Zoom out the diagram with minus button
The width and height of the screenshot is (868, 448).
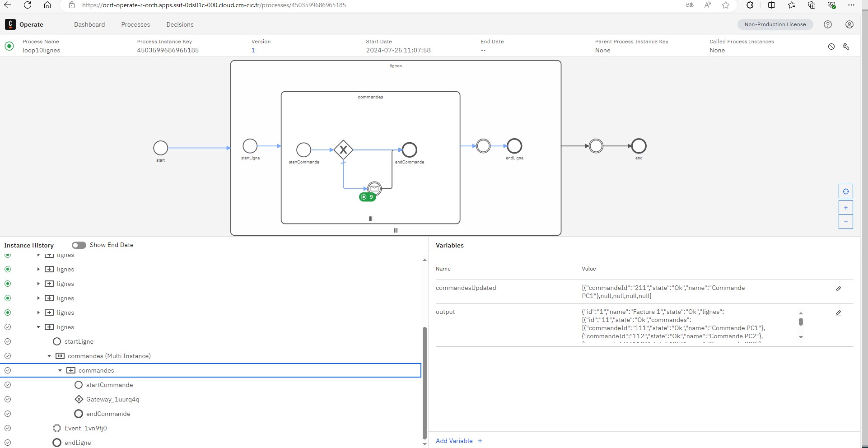845,222
